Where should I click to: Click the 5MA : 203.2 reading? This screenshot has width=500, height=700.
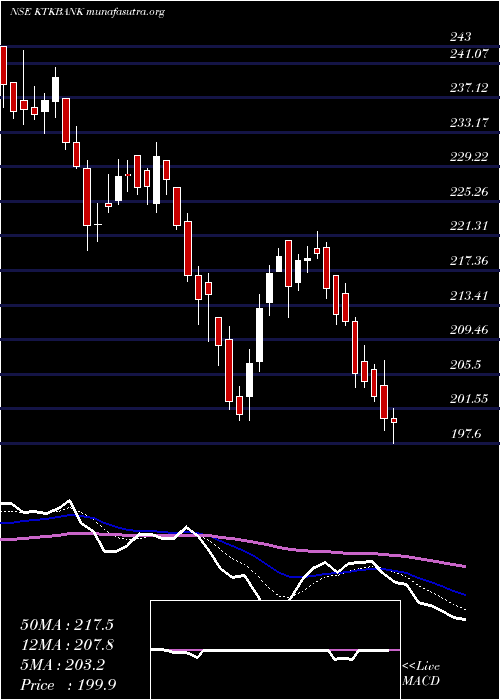(x=62, y=665)
